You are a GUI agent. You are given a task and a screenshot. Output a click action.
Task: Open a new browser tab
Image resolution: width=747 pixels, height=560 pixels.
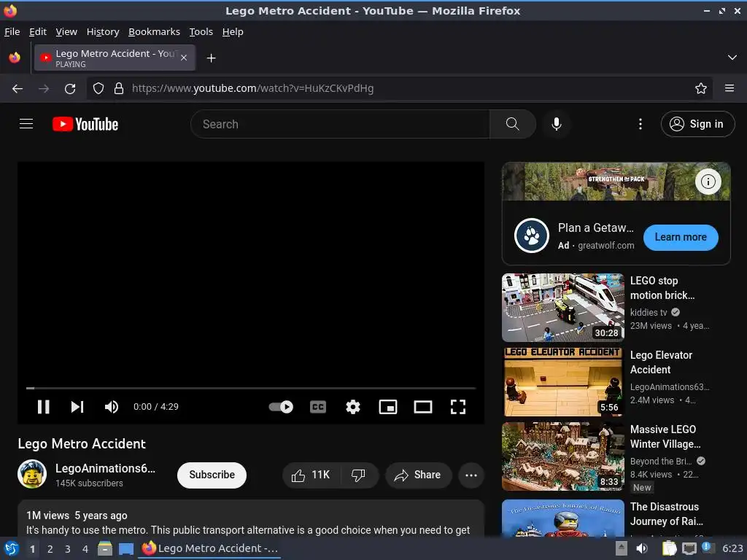click(211, 58)
